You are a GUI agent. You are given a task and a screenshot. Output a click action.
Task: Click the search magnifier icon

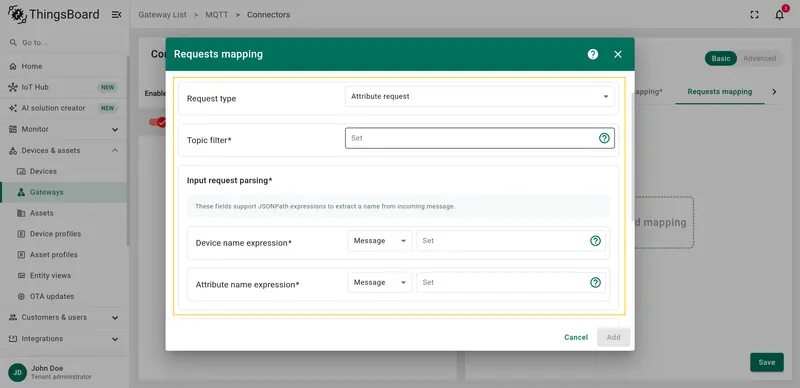tap(13, 43)
